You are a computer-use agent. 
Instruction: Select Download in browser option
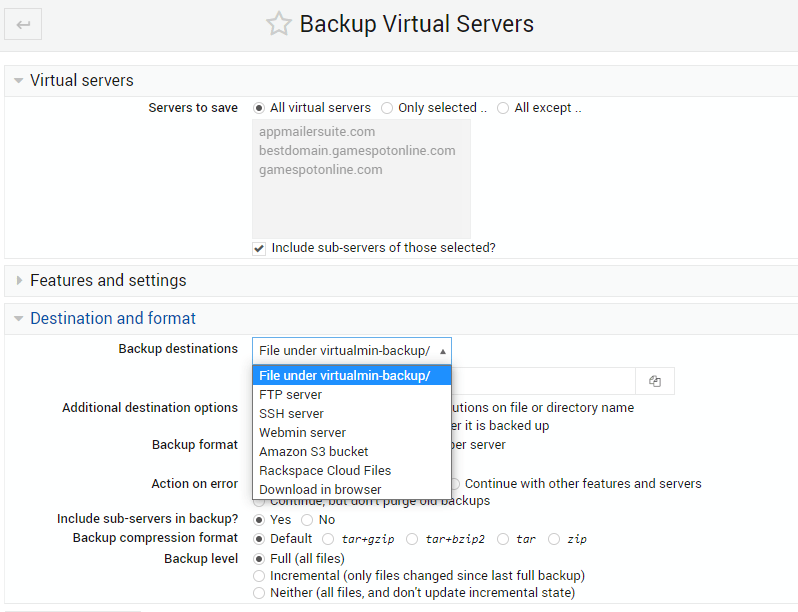click(320, 490)
